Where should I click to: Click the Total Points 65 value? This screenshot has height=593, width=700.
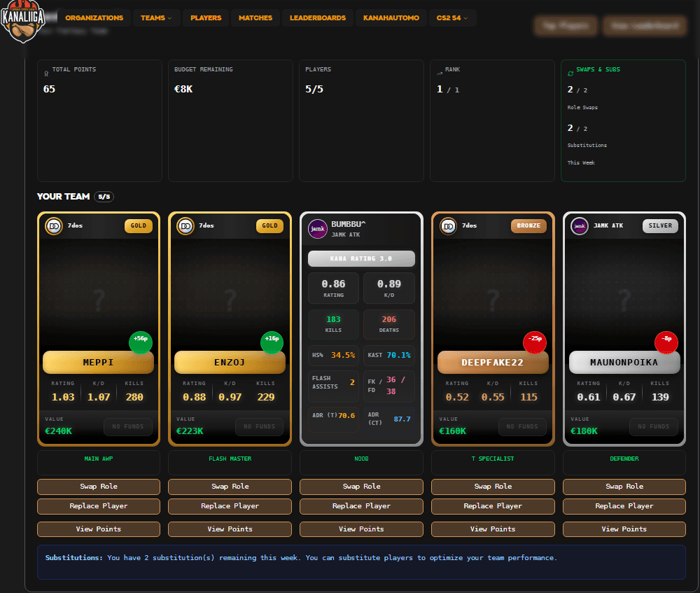click(49, 90)
